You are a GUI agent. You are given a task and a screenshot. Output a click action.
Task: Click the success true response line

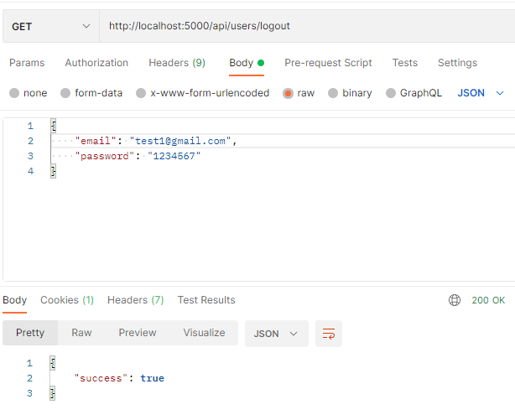(119, 378)
